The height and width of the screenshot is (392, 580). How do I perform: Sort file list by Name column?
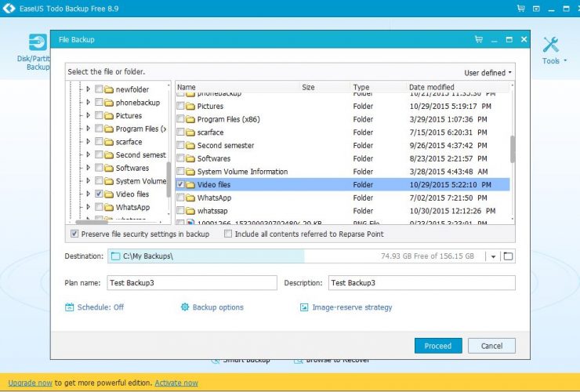187,87
